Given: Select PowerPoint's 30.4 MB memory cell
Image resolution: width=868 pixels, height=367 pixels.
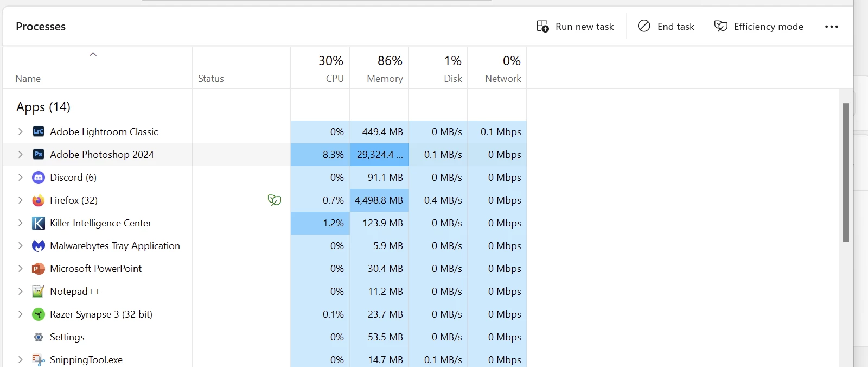Looking at the screenshot, I should pyautogui.click(x=379, y=268).
